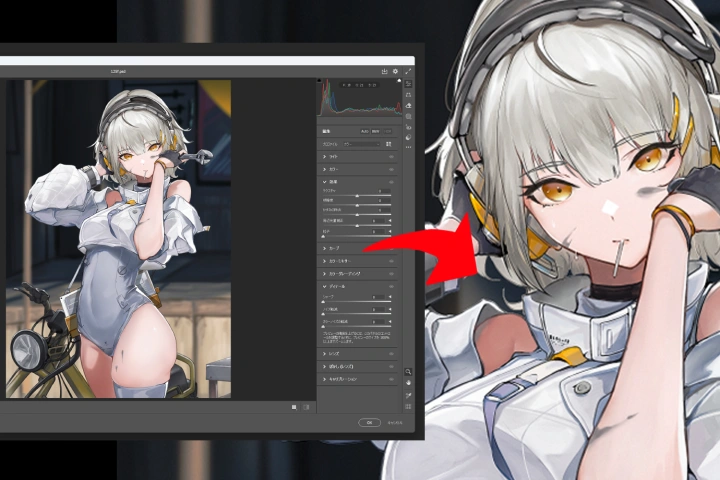The image size is (720, 480).
Task: Switch to before/after split view icon
Action: pyautogui.click(x=306, y=407)
